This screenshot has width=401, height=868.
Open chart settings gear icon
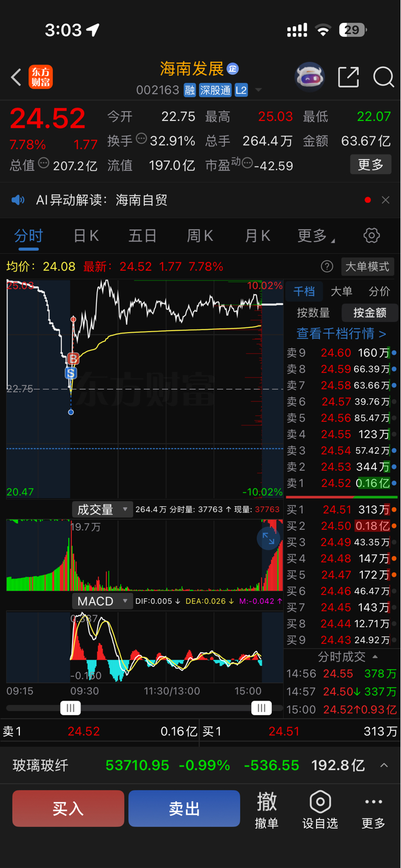click(372, 236)
